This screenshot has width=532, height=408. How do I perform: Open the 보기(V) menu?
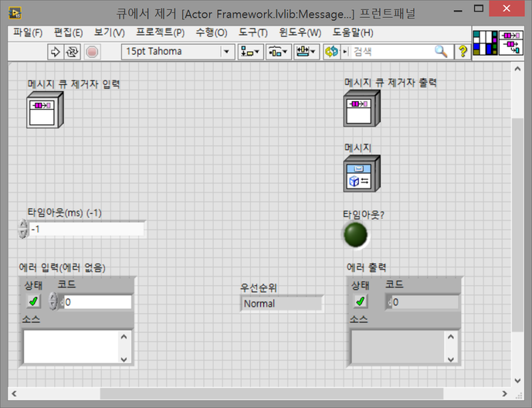point(109,33)
